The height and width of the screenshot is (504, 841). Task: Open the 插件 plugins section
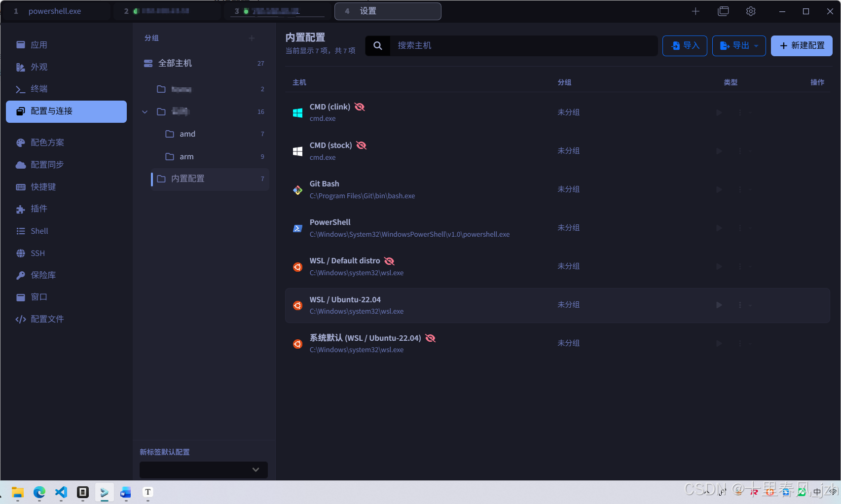(x=66, y=209)
